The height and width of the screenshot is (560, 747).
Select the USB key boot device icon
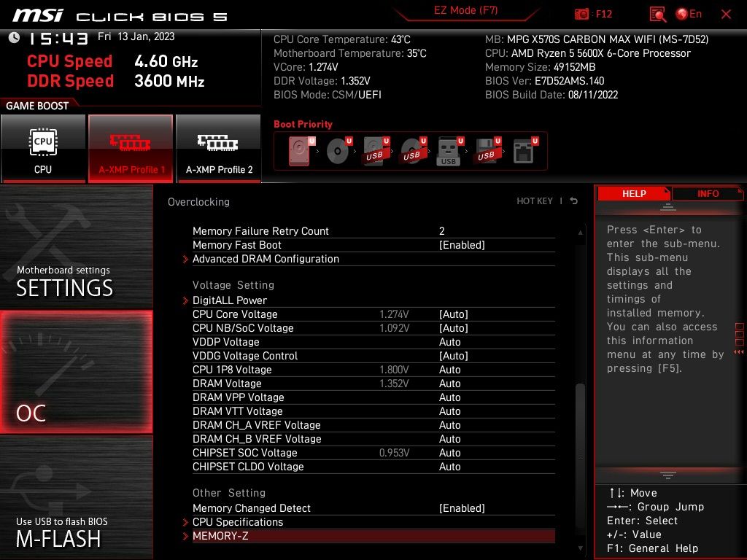point(449,151)
